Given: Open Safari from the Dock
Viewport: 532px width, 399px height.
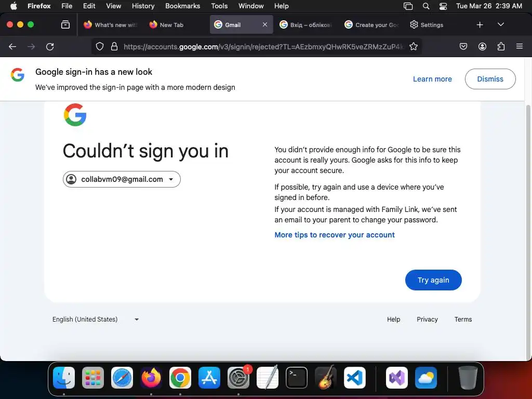Looking at the screenshot, I should (122, 378).
